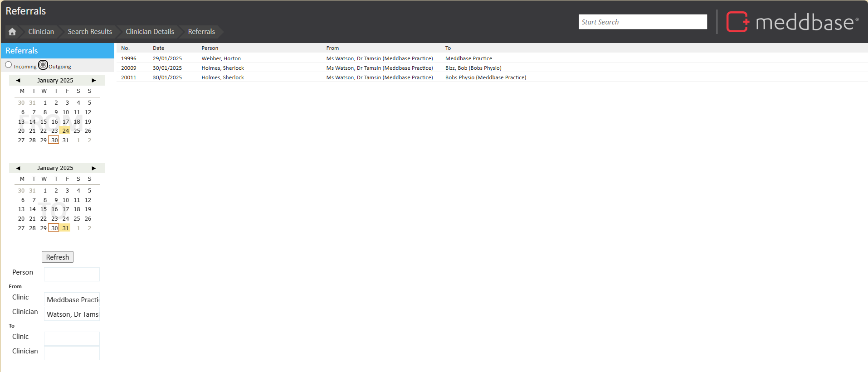Screen dimensions: 868x372
Task: Go to previous month in upper calendar
Action: (x=18, y=80)
